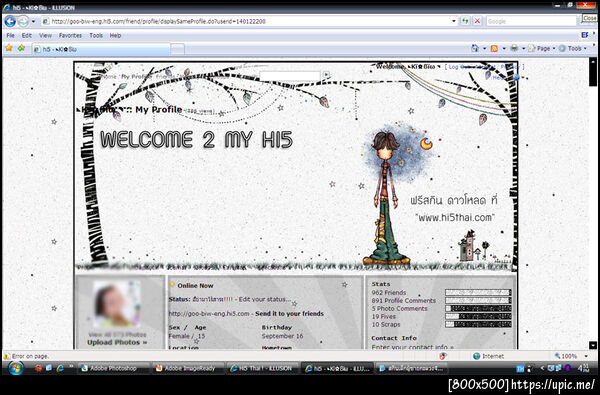Viewport: 600px width, 395px height.
Task: Click the TH language indicator in tray
Action: 520,369
